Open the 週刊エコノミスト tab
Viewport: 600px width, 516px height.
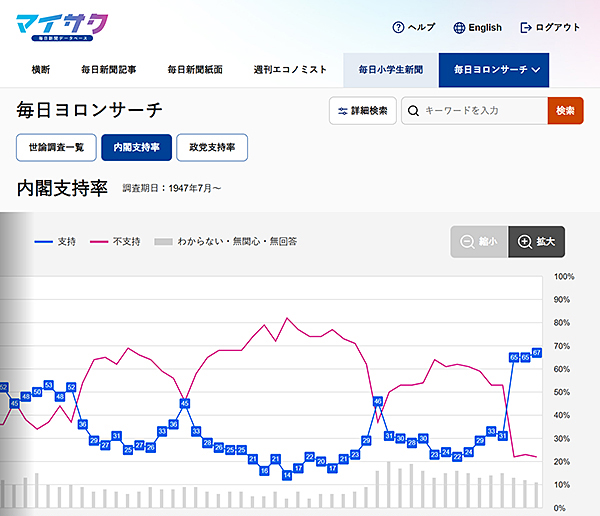click(x=289, y=70)
